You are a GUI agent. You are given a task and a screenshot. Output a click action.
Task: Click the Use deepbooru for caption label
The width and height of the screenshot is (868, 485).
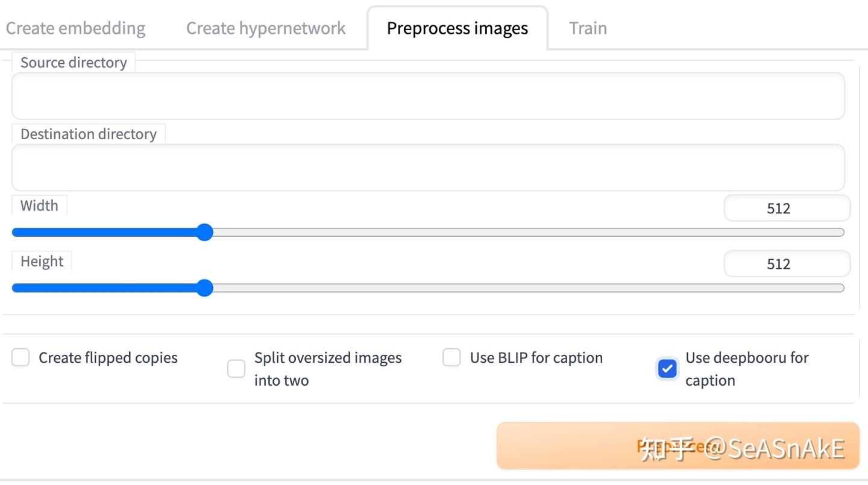click(746, 369)
